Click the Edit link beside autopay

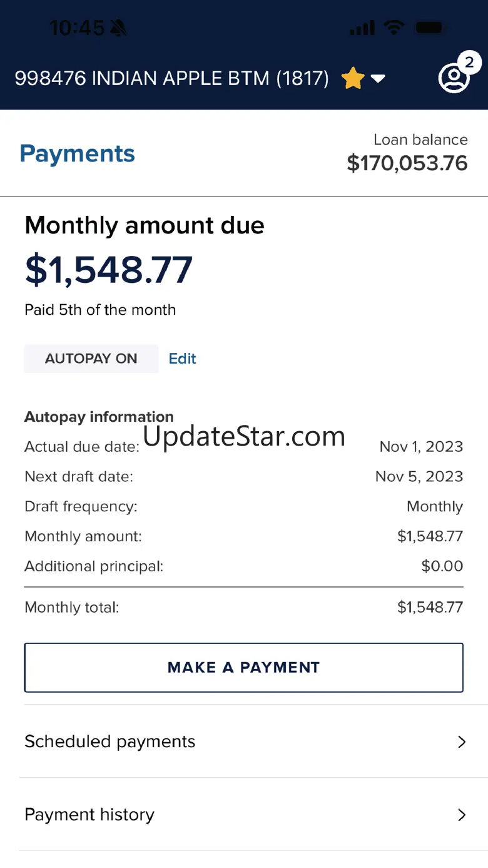point(183,359)
